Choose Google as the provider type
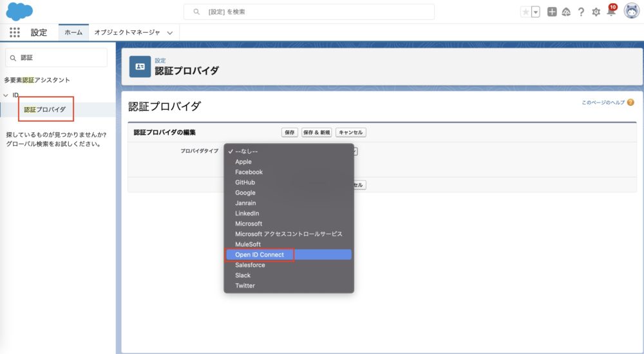Viewport: 644px width, 354px height. coord(289,192)
